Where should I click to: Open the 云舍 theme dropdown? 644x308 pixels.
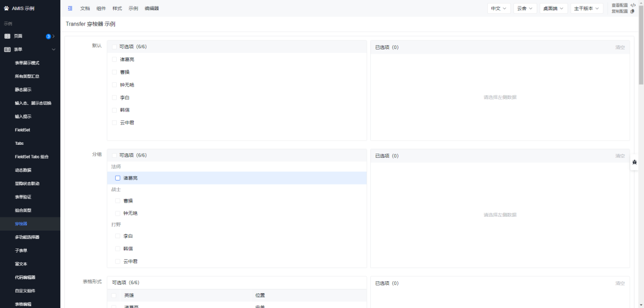pyautogui.click(x=525, y=8)
